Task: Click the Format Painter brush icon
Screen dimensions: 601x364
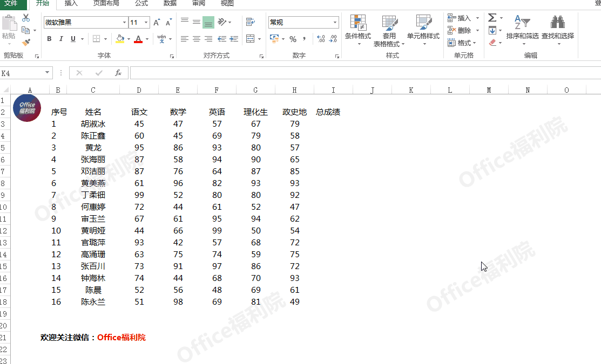Action: [x=26, y=42]
